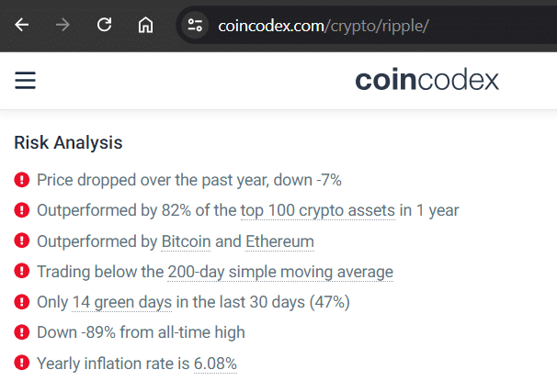The width and height of the screenshot is (557, 392).
Task: Click the 6.08% inflation rate link
Action: click(215, 364)
